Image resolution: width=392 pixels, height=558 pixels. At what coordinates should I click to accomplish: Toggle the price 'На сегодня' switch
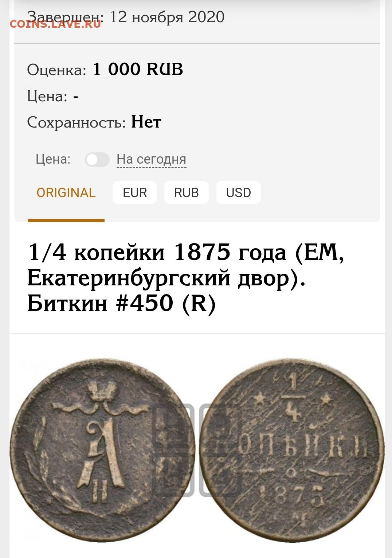coord(97,160)
